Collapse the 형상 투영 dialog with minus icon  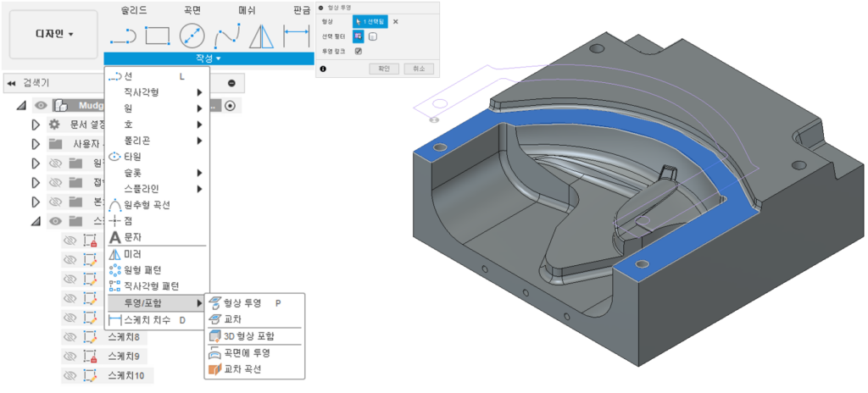[320, 7]
